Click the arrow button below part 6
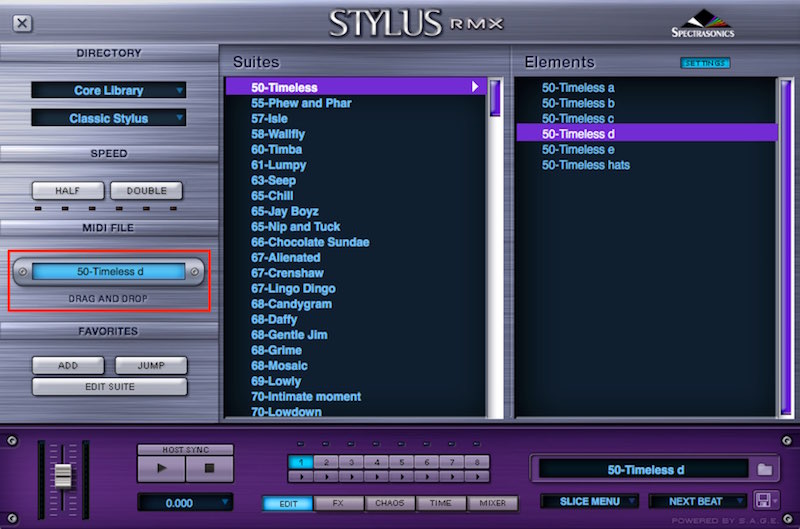800x529 pixels. point(427,477)
